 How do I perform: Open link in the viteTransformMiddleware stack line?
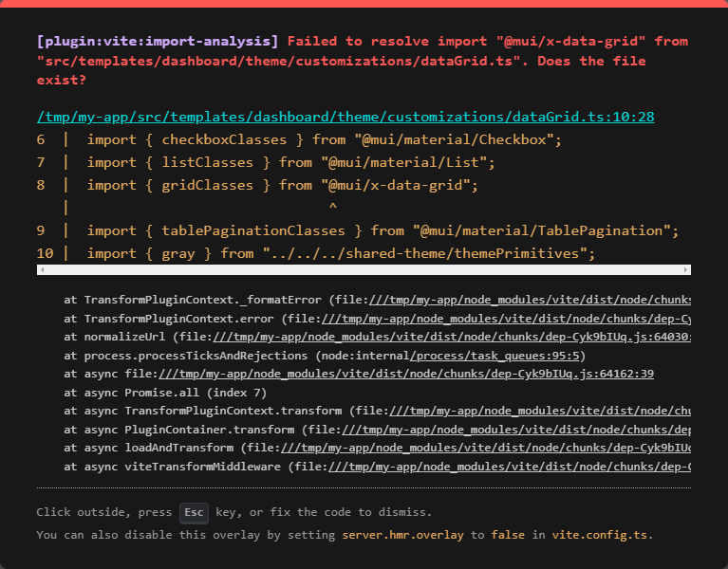pos(510,467)
